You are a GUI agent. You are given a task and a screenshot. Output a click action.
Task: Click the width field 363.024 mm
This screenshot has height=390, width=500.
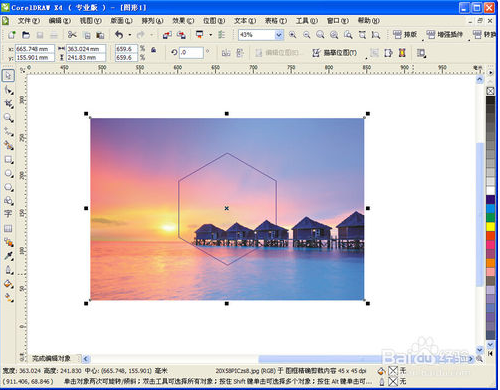pyautogui.click(x=86, y=49)
